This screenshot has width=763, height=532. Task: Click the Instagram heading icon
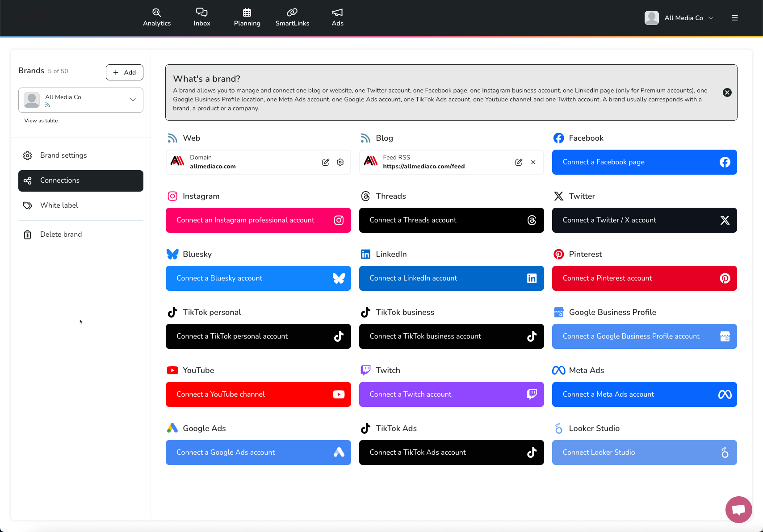pos(172,196)
